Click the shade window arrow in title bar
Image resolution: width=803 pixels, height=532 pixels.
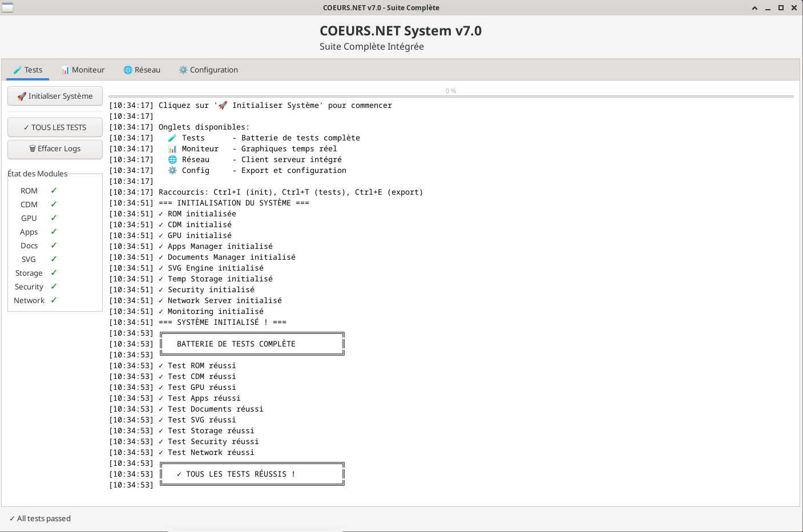[x=754, y=8]
